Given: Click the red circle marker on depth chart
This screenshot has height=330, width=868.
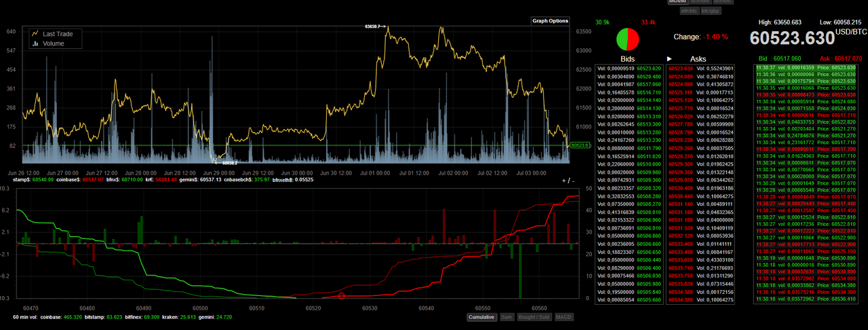Looking at the screenshot, I should click(341, 296).
